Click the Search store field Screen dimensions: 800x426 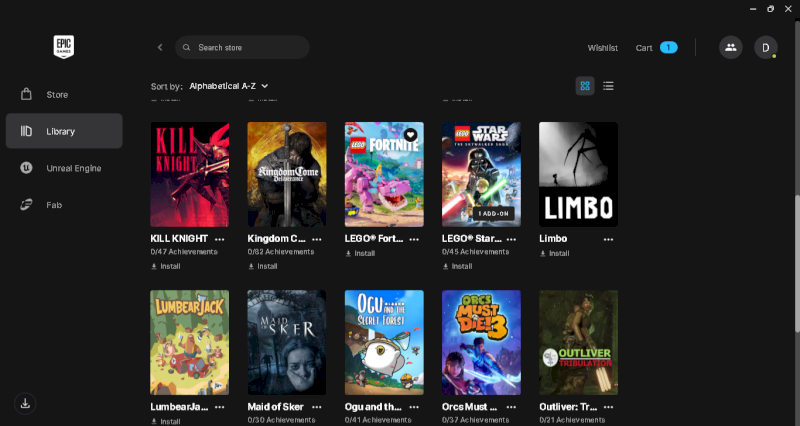pyautogui.click(x=242, y=47)
